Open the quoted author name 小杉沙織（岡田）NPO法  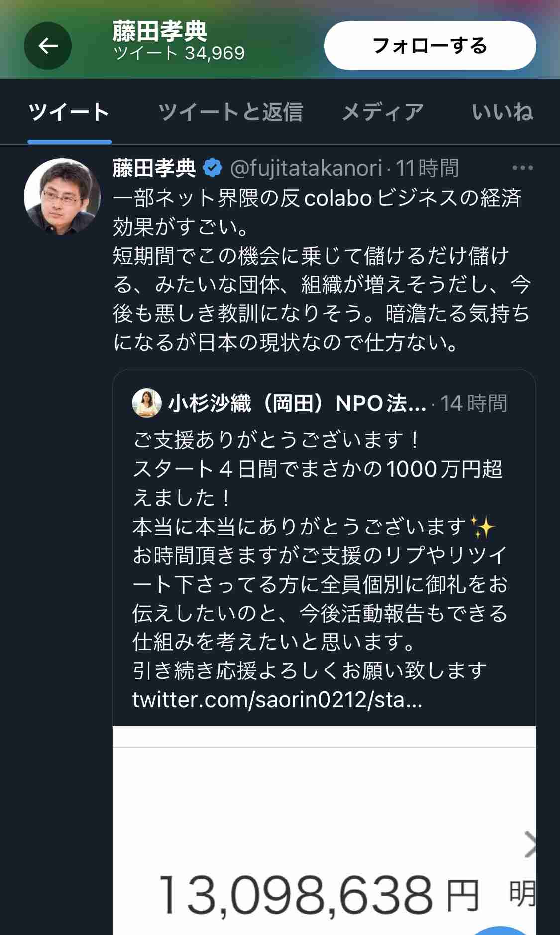[297, 403]
